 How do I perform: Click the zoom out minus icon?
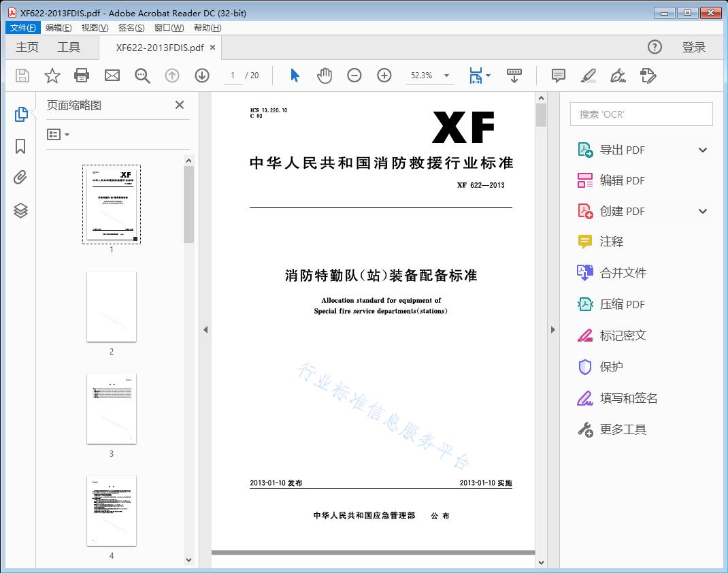tap(354, 76)
